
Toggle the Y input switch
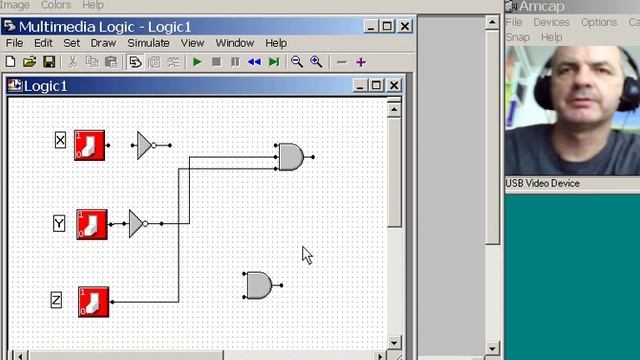pos(92,224)
